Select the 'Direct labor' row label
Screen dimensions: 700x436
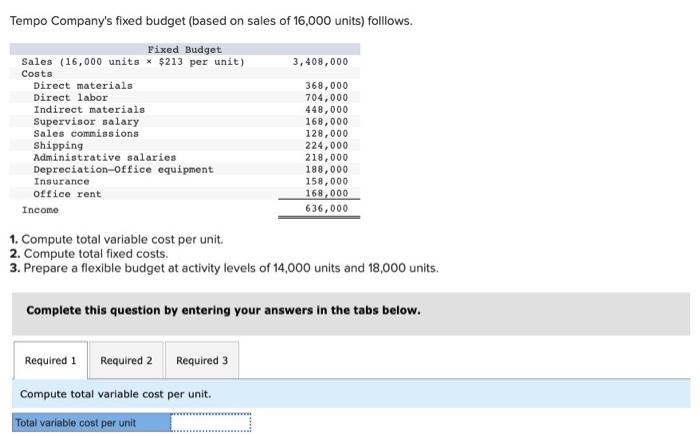pos(71,98)
